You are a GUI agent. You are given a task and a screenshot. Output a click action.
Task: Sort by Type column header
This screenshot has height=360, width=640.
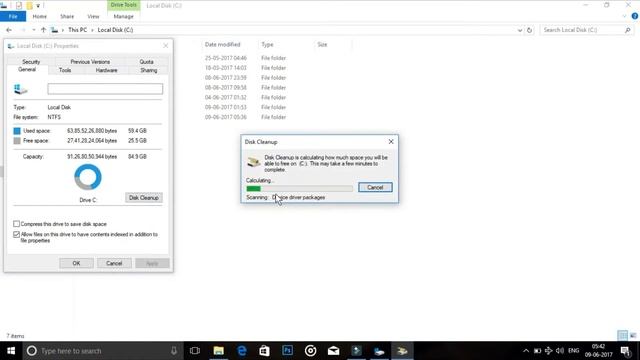[x=267, y=44]
